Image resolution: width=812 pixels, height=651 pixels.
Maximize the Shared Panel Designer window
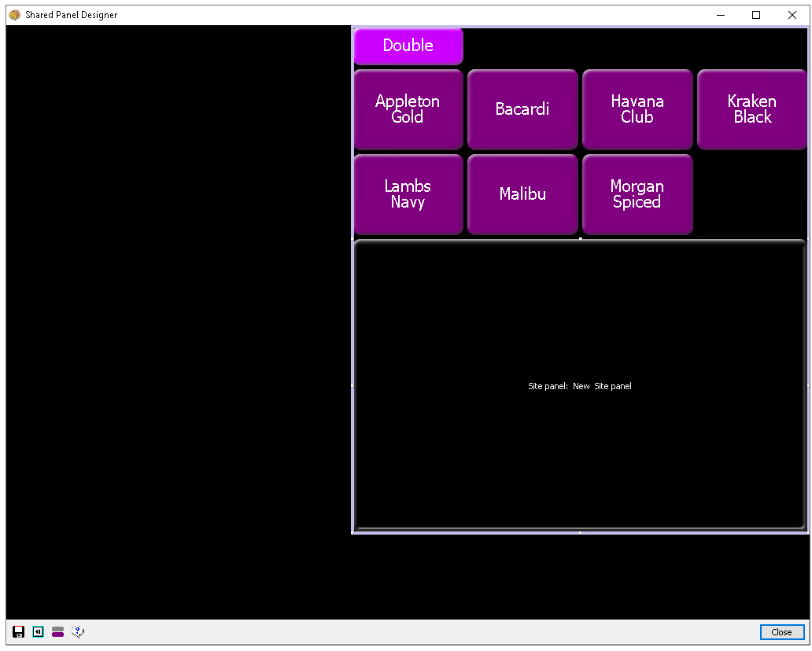[x=756, y=15]
